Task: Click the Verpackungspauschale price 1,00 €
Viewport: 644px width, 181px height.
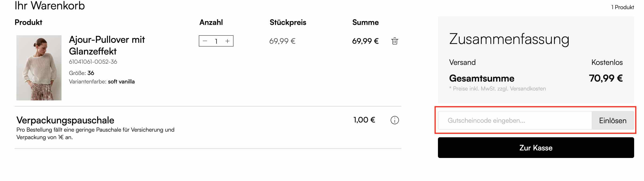Action: pyautogui.click(x=364, y=120)
